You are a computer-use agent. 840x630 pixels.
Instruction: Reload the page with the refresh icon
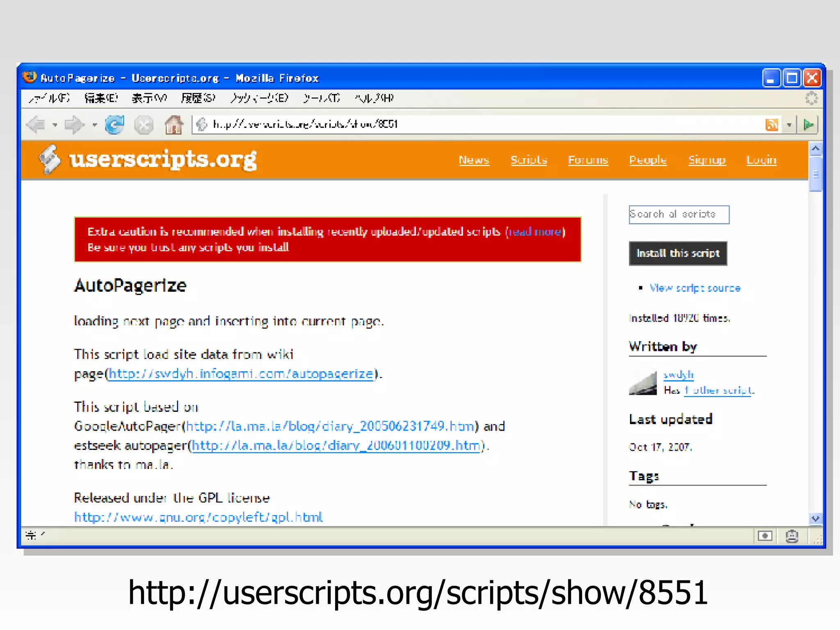point(114,125)
